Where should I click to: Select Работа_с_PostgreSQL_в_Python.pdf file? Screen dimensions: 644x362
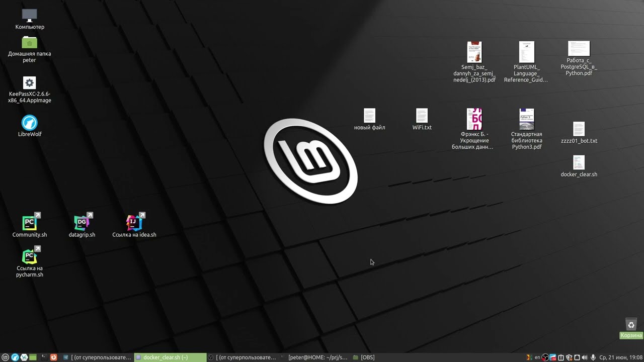(x=579, y=59)
